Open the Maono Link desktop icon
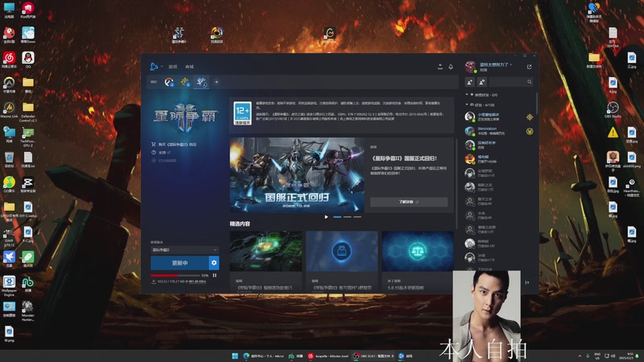Screen dimensions: 644x362 pyautogui.click(x=9, y=110)
